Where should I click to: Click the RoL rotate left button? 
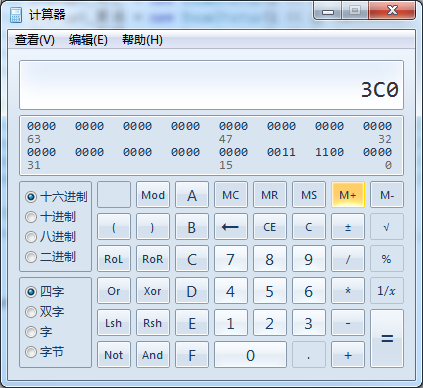coord(114,259)
